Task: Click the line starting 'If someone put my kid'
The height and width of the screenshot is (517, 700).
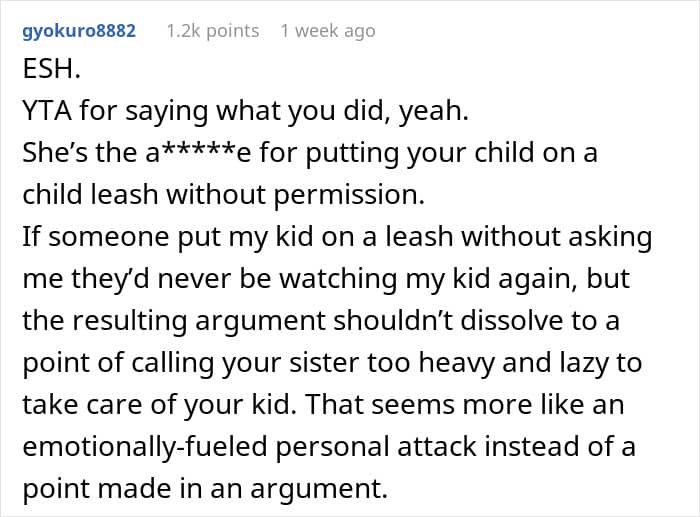Action: (x=337, y=236)
